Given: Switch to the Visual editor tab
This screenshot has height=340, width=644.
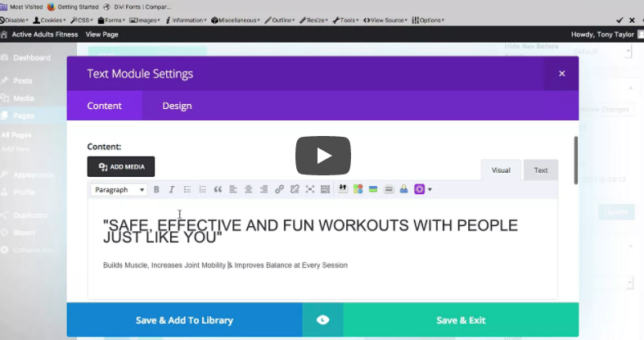Looking at the screenshot, I should (501, 170).
